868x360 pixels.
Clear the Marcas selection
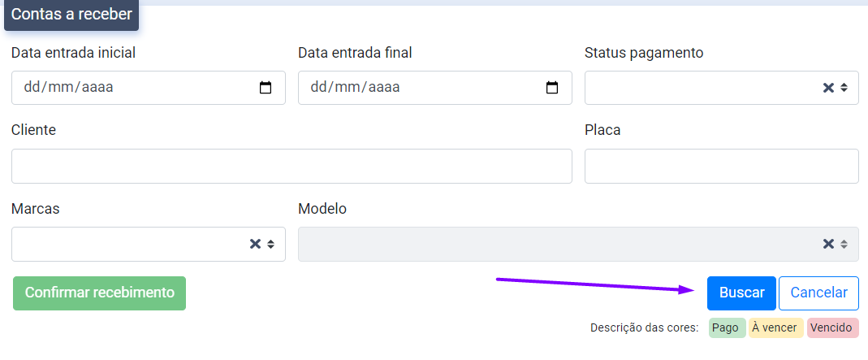point(255,244)
